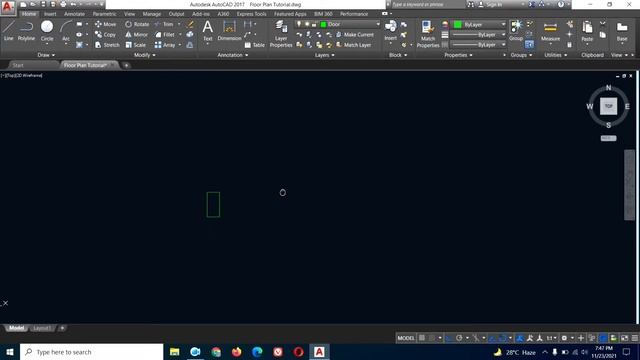Toggle the layer on/off lightbulb
This screenshot has width=640, height=360.
point(299,24)
